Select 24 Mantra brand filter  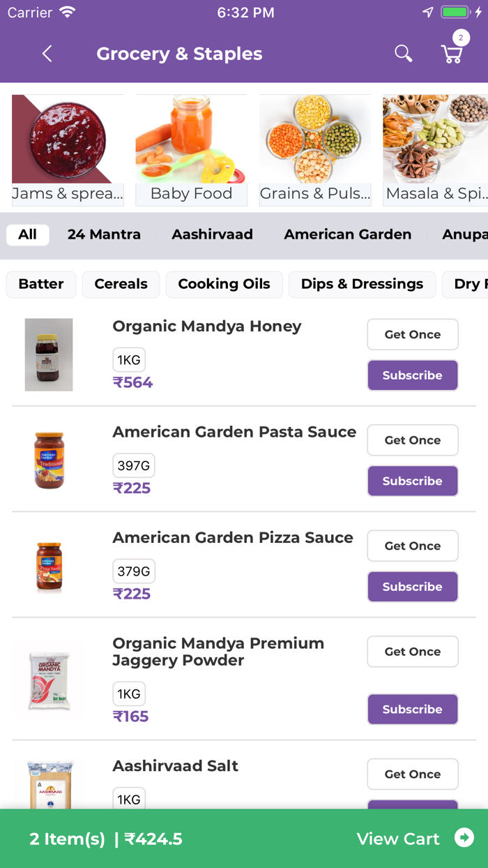[x=104, y=234]
